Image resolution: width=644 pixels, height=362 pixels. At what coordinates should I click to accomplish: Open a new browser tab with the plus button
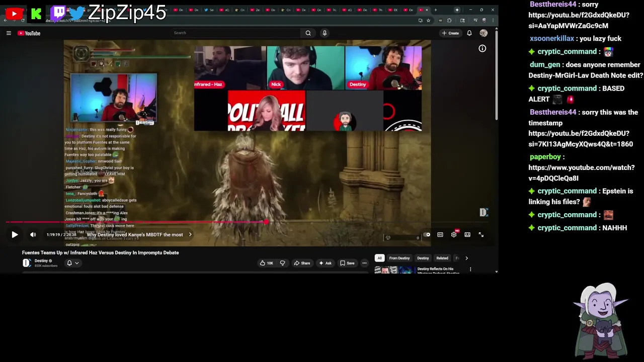pyautogui.click(x=436, y=10)
